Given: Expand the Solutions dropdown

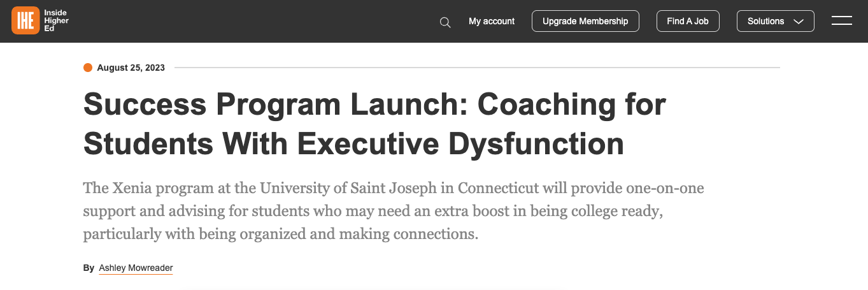Looking at the screenshot, I should click(775, 21).
